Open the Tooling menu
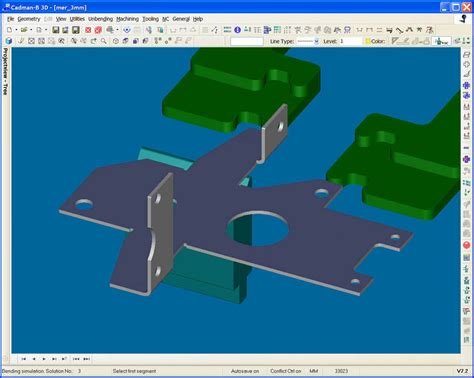 pyautogui.click(x=151, y=19)
